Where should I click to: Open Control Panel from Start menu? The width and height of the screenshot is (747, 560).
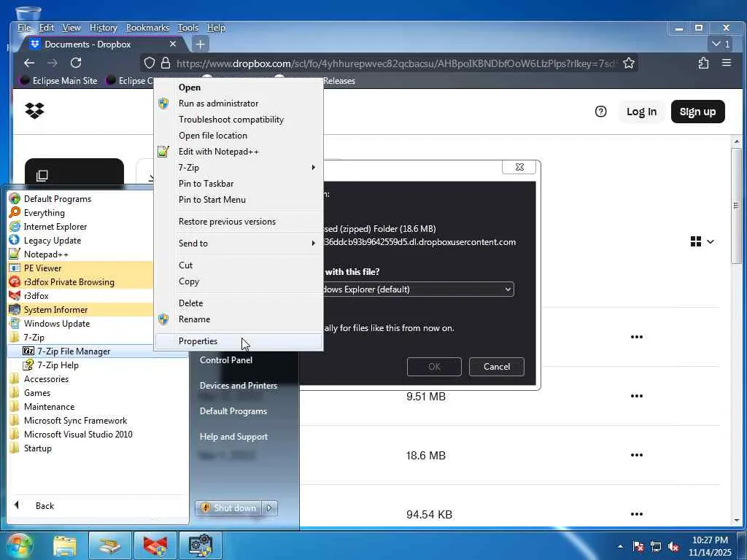pyautogui.click(x=226, y=360)
